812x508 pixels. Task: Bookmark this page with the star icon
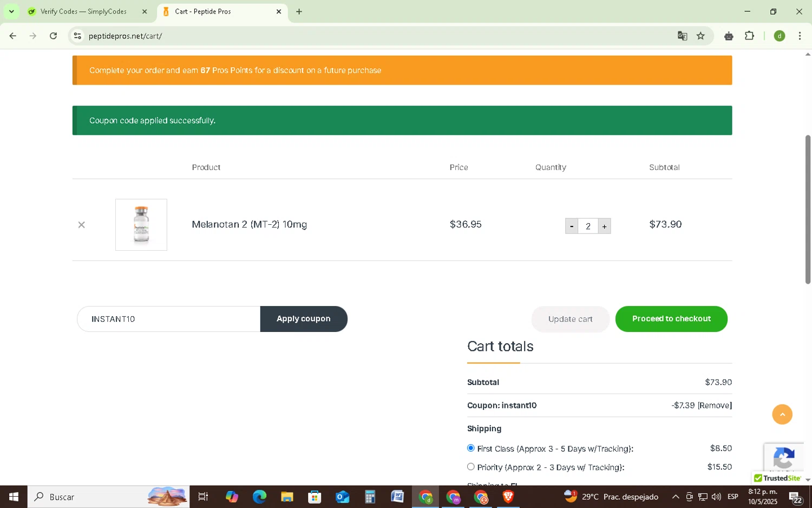tap(700, 36)
